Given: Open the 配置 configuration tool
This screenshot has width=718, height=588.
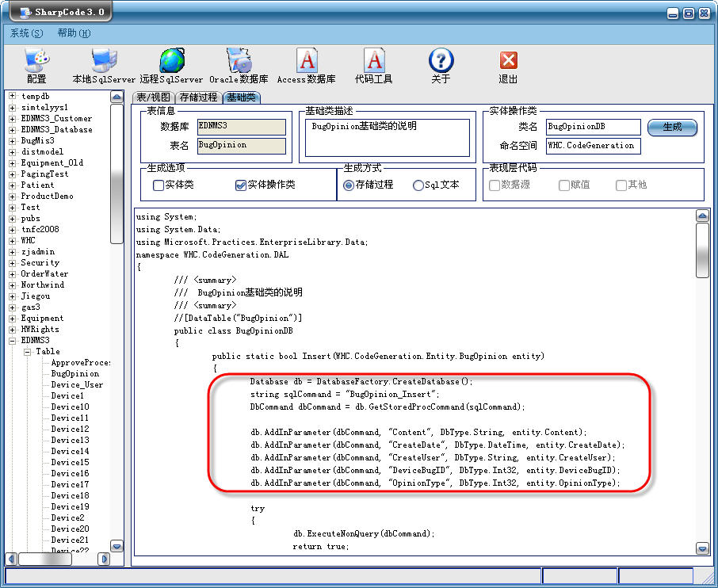Looking at the screenshot, I should click(36, 66).
